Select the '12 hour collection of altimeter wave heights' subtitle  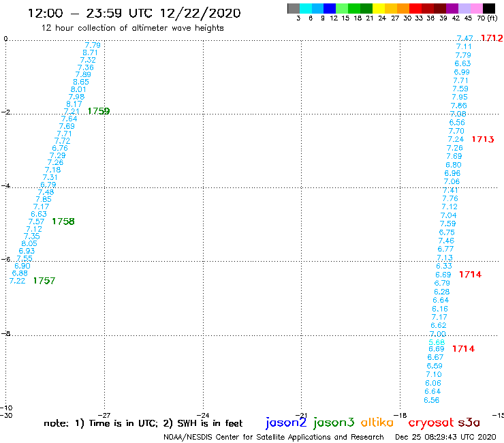tap(132, 29)
